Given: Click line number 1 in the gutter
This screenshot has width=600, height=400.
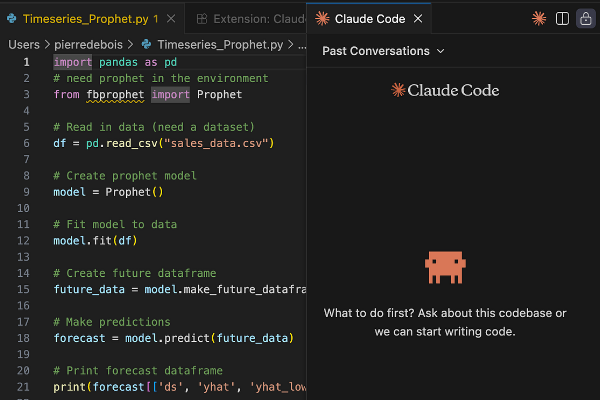Looking at the screenshot, I should pos(26,62).
